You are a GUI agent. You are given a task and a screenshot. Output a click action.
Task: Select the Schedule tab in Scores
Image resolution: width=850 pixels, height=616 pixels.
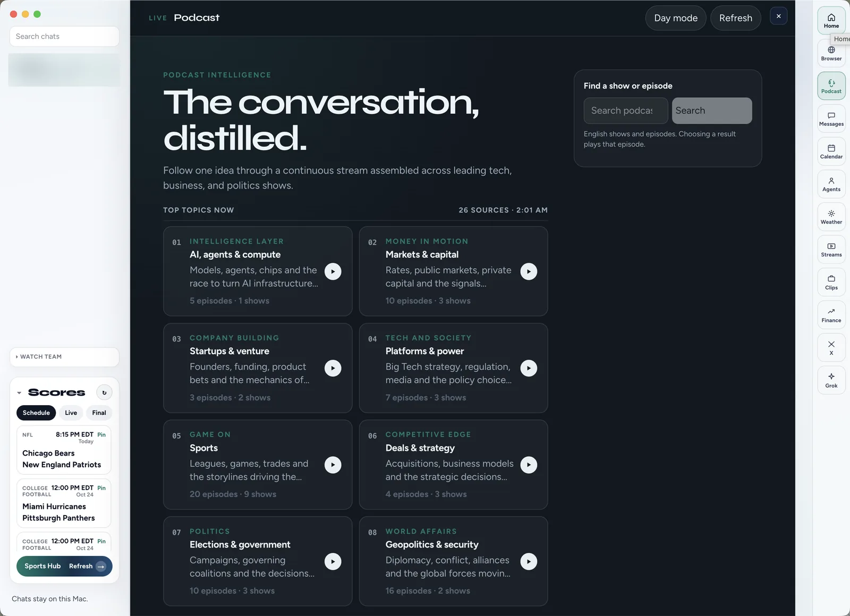pyautogui.click(x=36, y=413)
